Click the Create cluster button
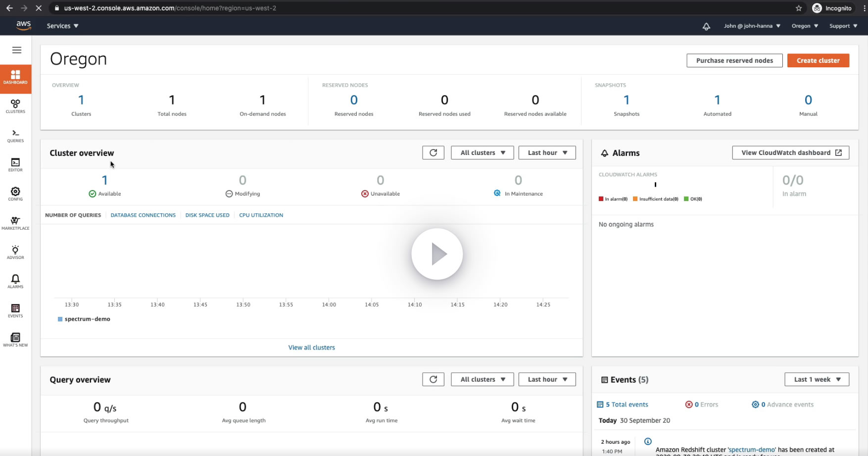 pos(818,60)
